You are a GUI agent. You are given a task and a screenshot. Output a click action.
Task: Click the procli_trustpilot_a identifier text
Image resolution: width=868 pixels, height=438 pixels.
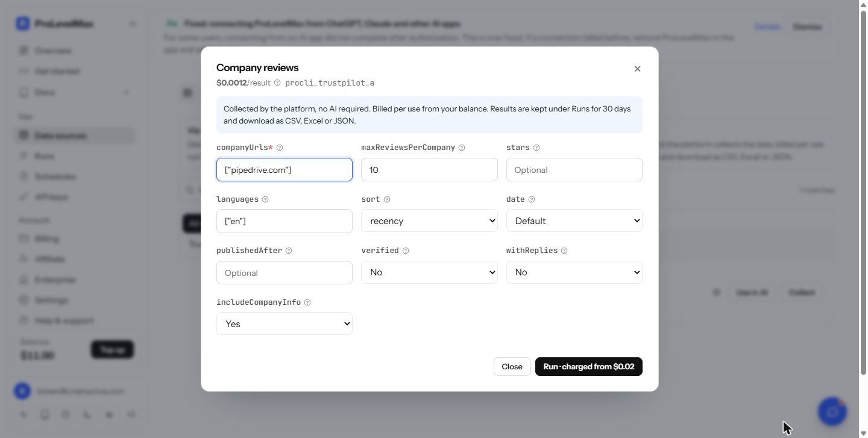click(x=330, y=83)
